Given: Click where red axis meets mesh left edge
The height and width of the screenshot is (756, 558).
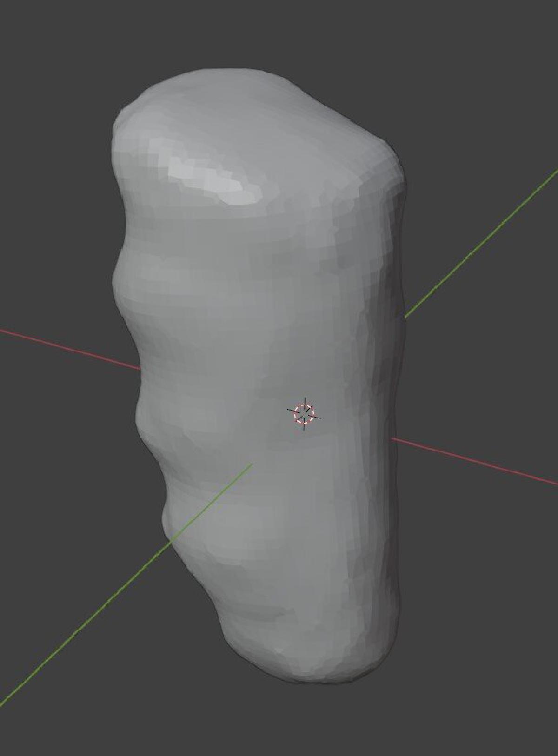Looking at the screenshot, I should 140,369.
